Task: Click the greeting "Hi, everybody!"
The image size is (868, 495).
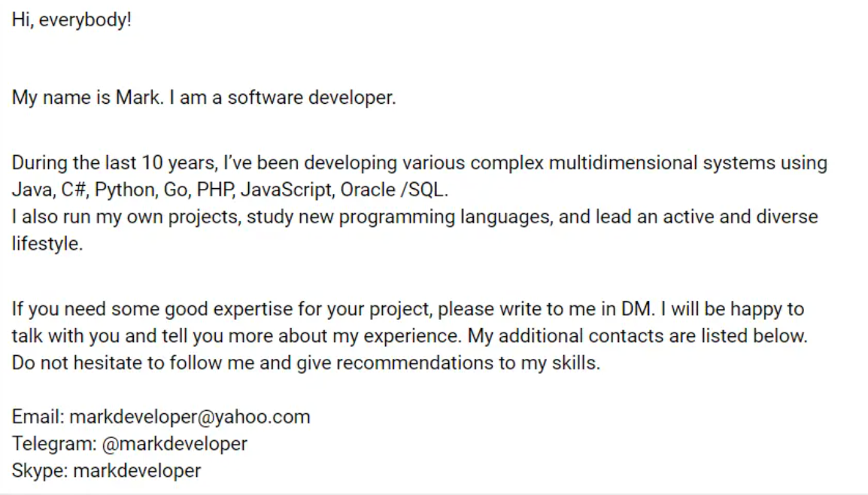Action: (71, 20)
